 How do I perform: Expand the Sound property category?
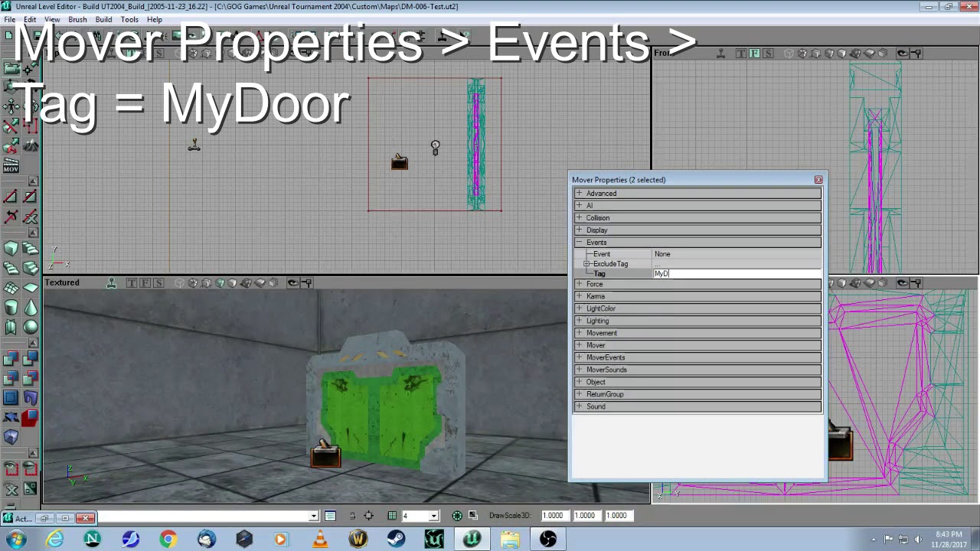(x=579, y=406)
